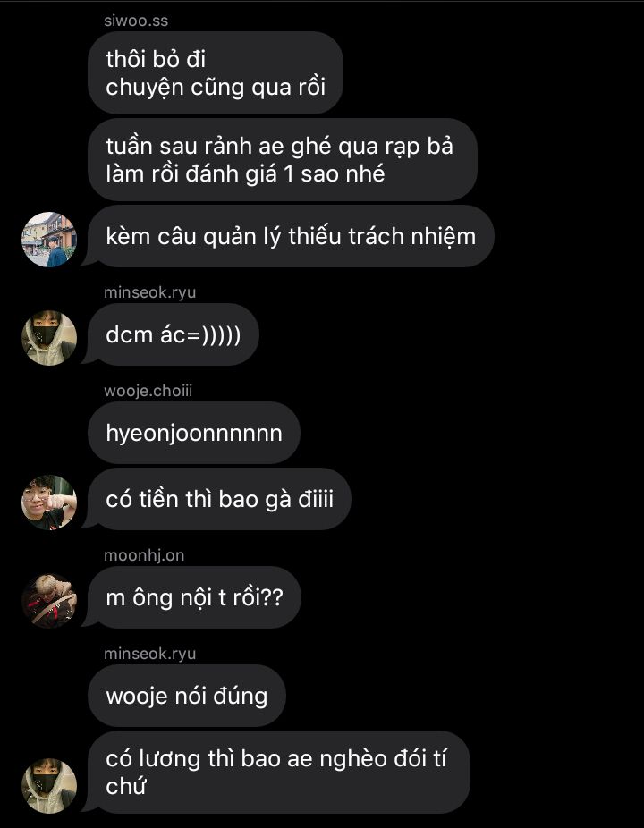Viewport: 644px width, 828px height.
Task: Open moonhj.on's profile photo
Action: click(49, 600)
